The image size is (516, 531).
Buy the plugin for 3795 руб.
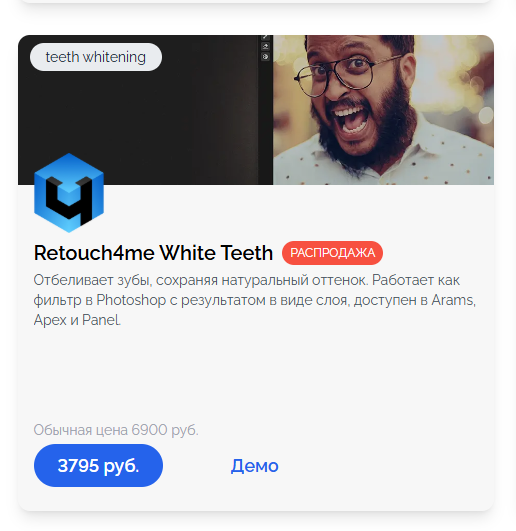click(98, 465)
